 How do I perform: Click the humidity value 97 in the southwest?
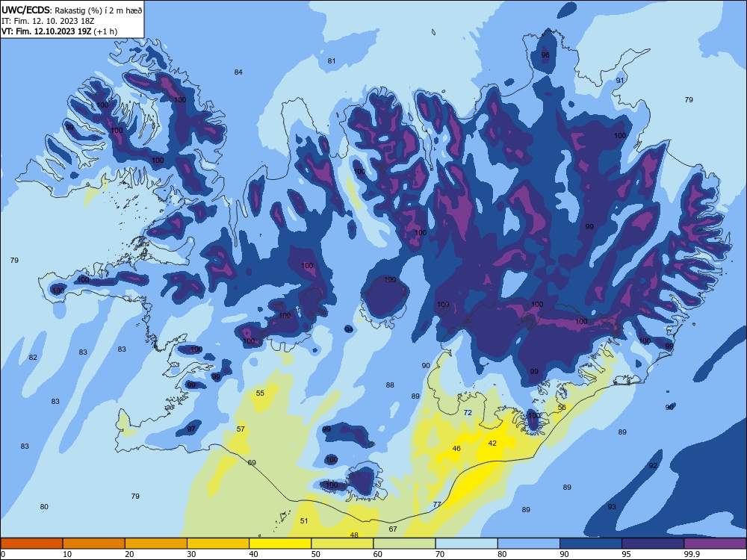(191, 429)
